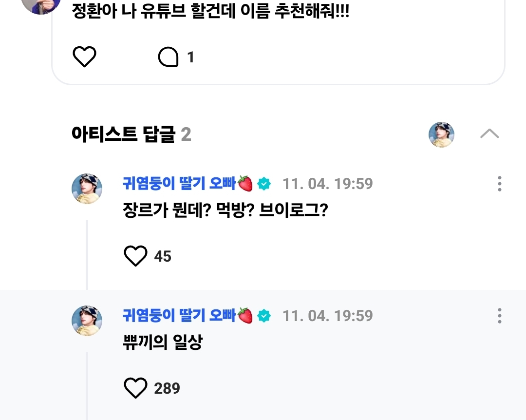Open more options for 장르가 뭔데 reply
This screenshot has width=526, height=420.
pos(500,184)
